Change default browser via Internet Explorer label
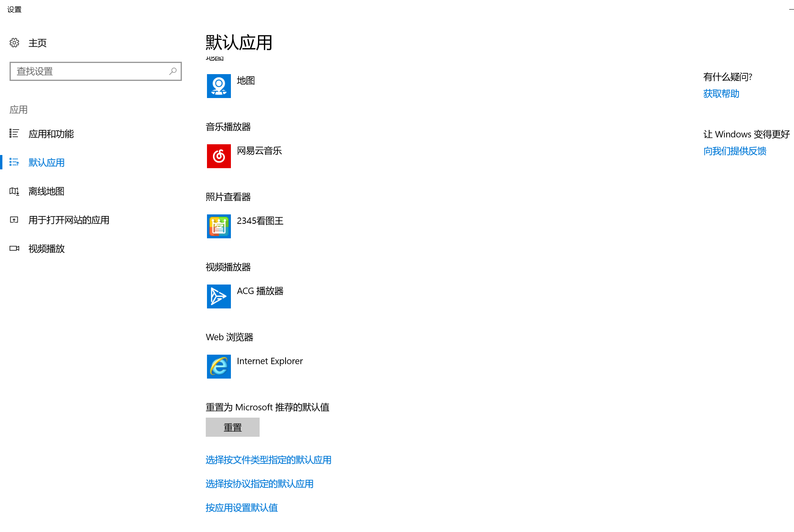 pos(270,361)
